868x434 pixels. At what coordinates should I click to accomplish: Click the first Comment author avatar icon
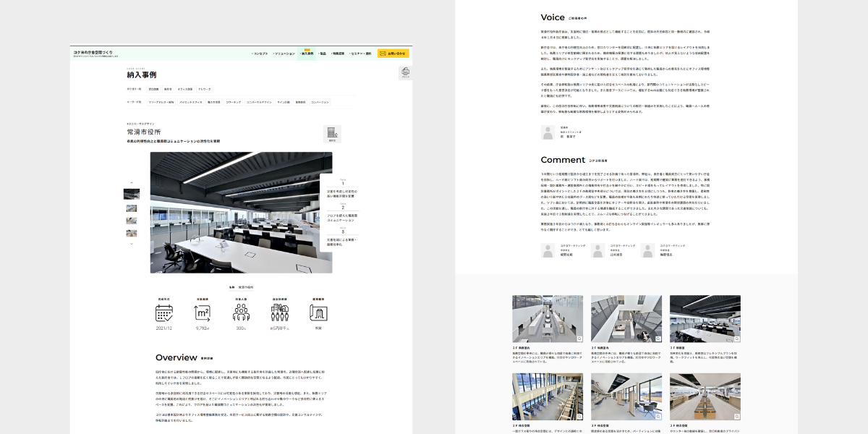click(x=548, y=250)
